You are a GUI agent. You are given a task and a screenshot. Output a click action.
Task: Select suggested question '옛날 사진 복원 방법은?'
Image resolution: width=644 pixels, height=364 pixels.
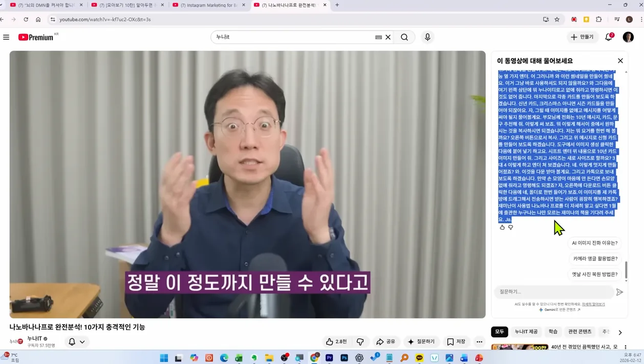[x=594, y=274]
